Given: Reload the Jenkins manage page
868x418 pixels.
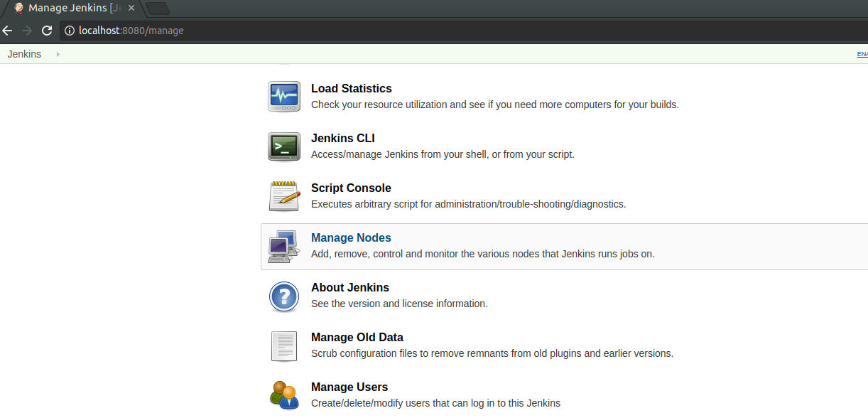Looking at the screenshot, I should coord(47,31).
